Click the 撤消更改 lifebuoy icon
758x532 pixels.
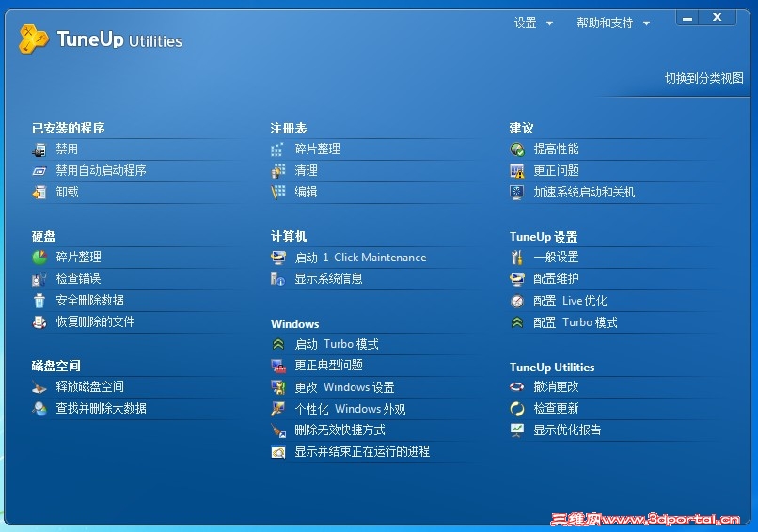tap(516, 387)
